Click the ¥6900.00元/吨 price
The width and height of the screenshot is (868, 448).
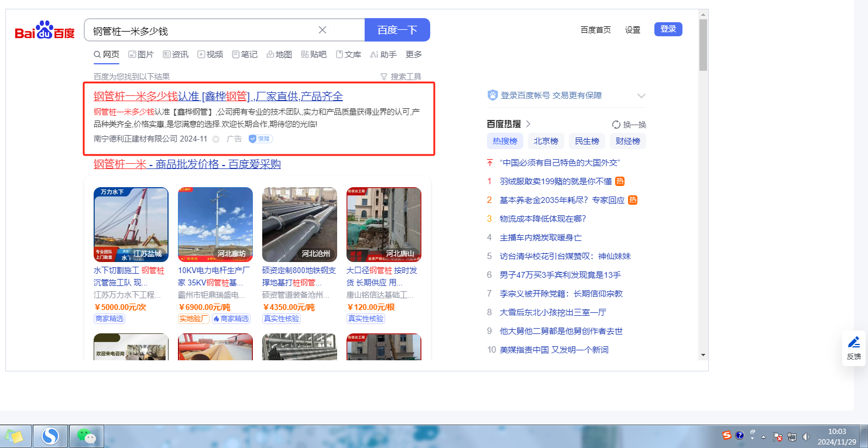point(204,307)
